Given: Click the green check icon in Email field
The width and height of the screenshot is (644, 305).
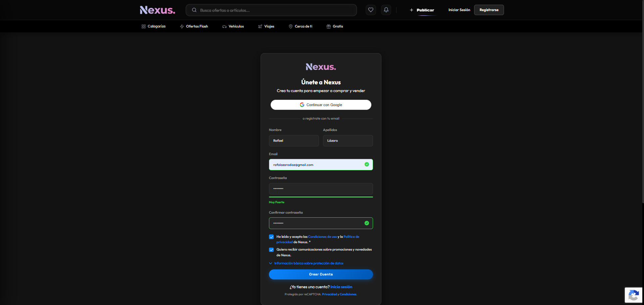Looking at the screenshot, I should pyautogui.click(x=367, y=164).
